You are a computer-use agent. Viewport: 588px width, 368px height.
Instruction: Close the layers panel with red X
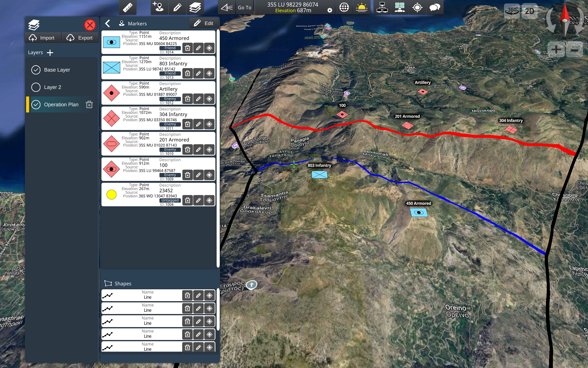click(90, 25)
